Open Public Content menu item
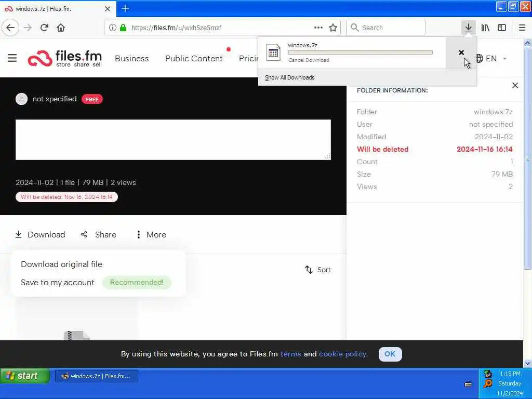The height and width of the screenshot is (399, 532). click(194, 58)
